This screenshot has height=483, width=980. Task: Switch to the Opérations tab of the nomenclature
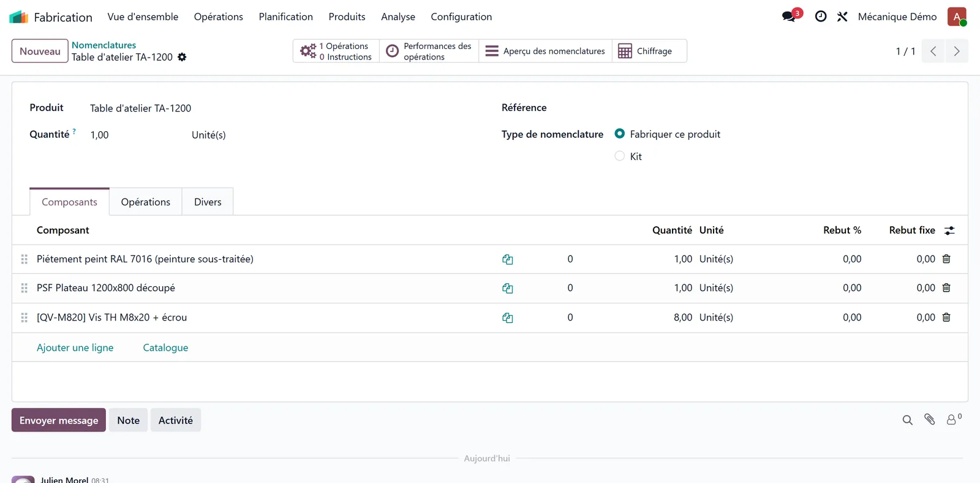pyautogui.click(x=146, y=202)
